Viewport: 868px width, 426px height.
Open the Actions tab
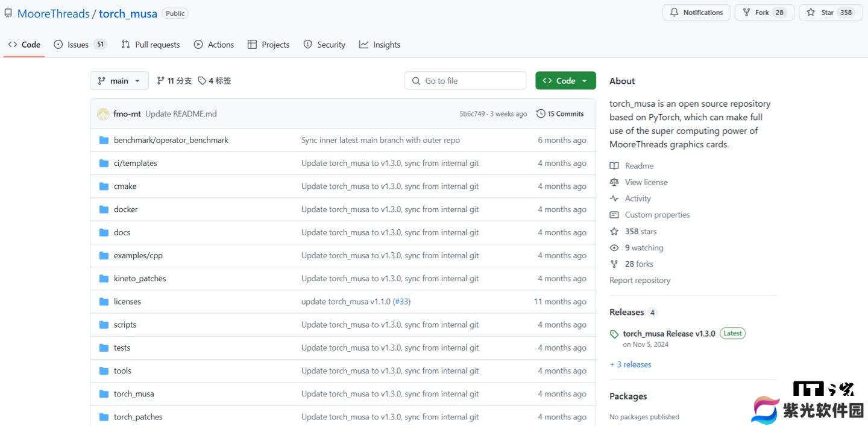tap(214, 45)
